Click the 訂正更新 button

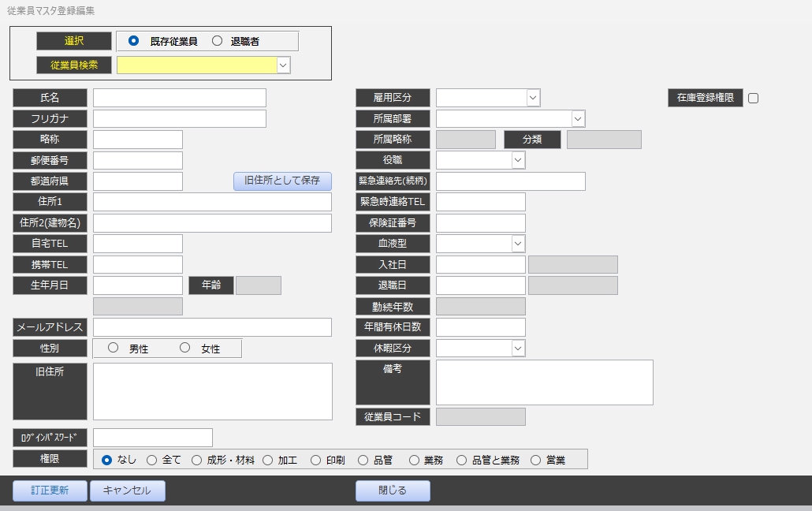50,490
